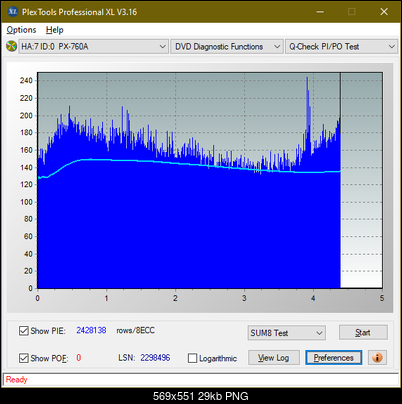This screenshot has width=402, height=404.
Task: Click the POF value 0
Action: click(79, 358)
